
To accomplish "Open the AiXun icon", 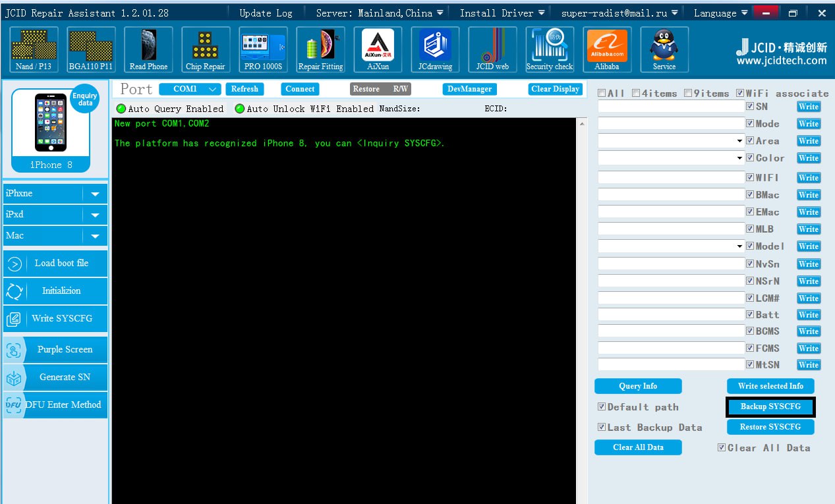I will tap(378, 49).
